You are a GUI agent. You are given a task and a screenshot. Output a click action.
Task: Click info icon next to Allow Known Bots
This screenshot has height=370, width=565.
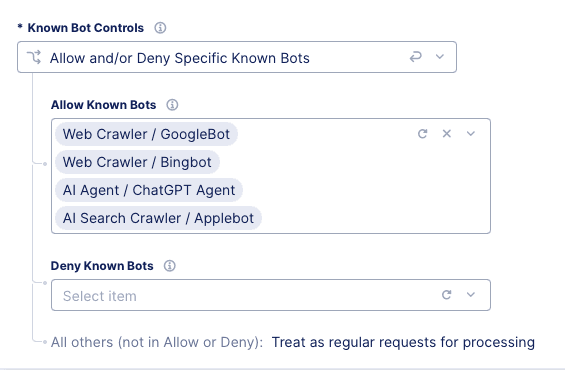pos(172,105)
